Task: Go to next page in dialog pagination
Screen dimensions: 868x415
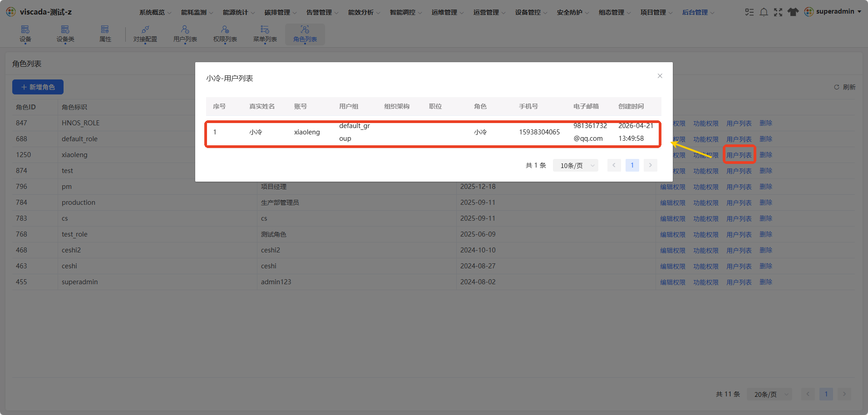Action: pos(650,165)
